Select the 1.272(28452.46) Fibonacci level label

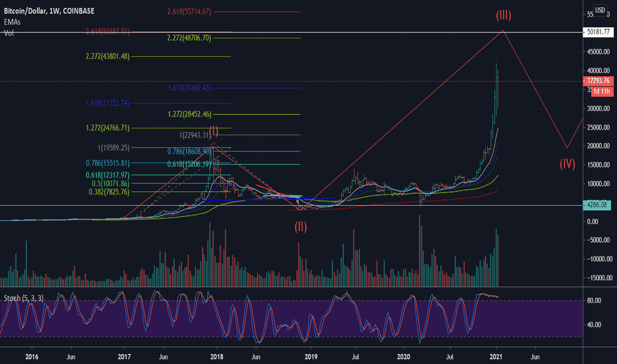coord(189,114)
